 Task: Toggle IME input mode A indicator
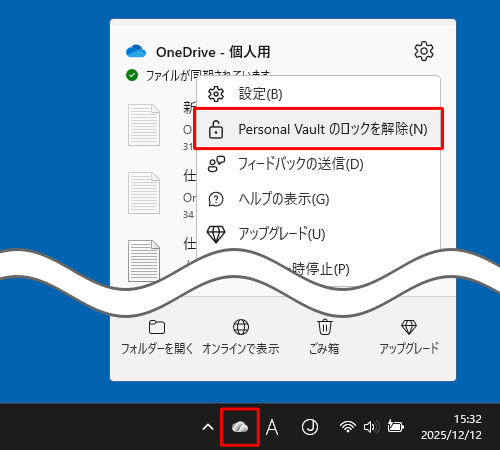(272, 427)
